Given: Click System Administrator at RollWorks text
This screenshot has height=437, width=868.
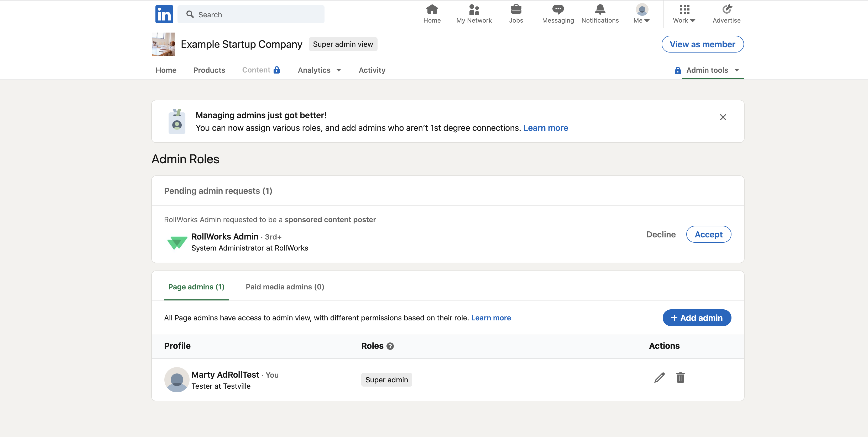Looking at the screenshot, I should tap(250, 248).
